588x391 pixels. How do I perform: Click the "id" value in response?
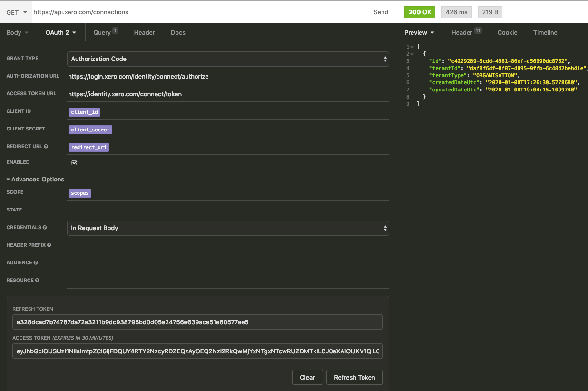click(x=508, y=61)
